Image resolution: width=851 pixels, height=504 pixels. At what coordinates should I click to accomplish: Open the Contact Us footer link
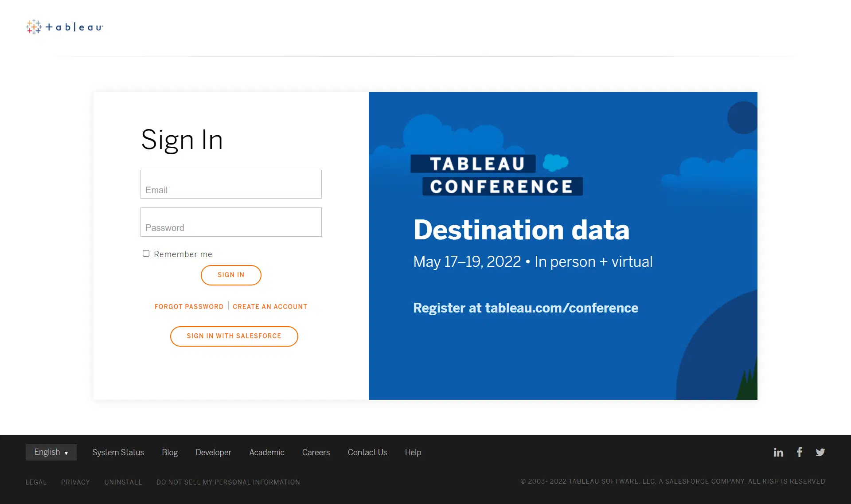point(367,452)
